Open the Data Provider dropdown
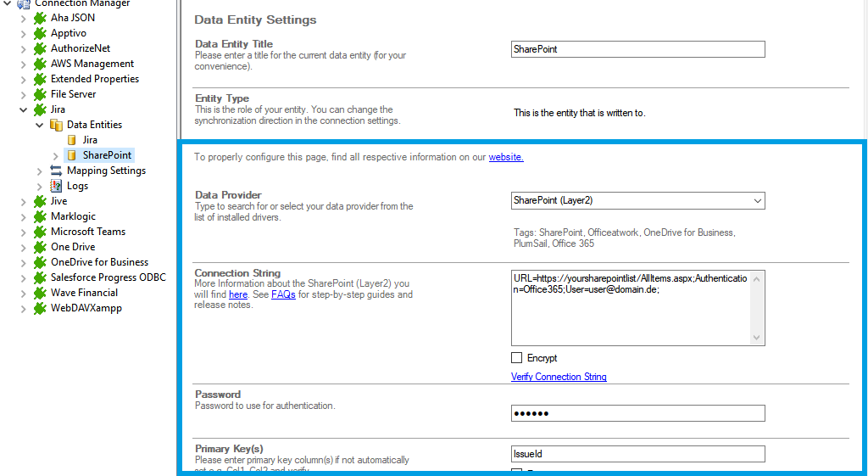The height and width of the screenshot is (476, 868). coord(756,201)
